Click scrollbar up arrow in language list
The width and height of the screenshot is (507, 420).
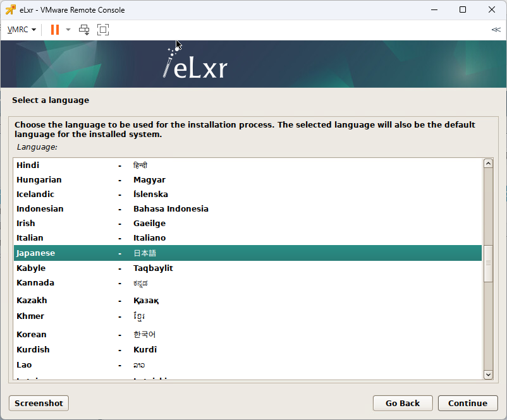[x=488, y=164]
